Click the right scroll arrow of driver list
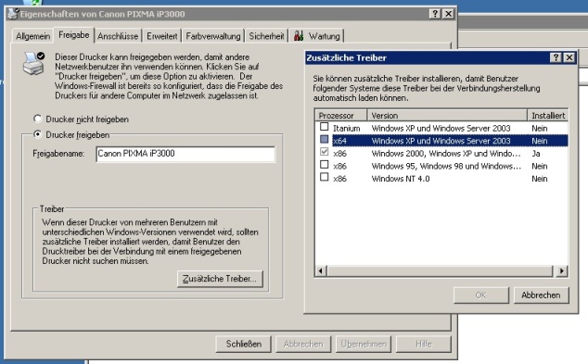The height and width of the screenshot is (364, 588). (x=561, y=270)
